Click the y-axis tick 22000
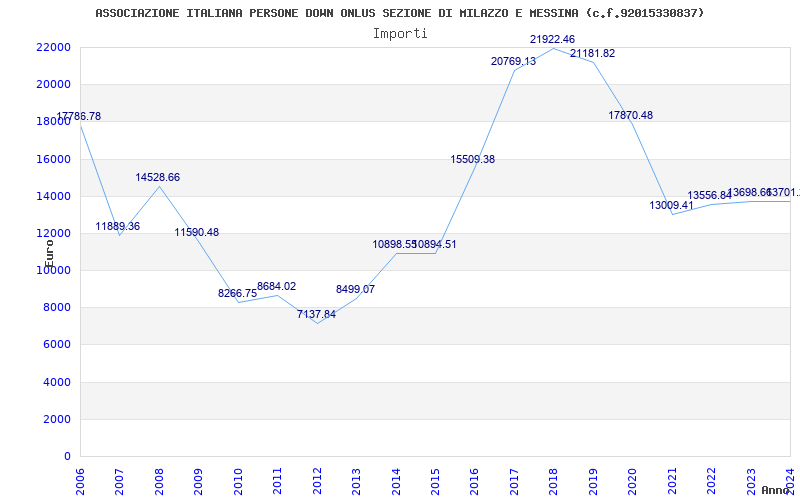 (53, 47)
